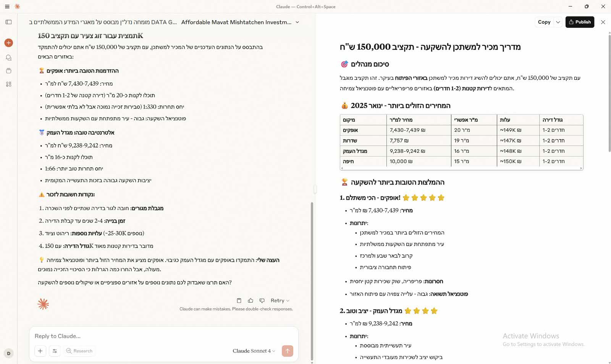This screenshot has width=611, height=364.
Task: Click the Research button
Action: 79,351
